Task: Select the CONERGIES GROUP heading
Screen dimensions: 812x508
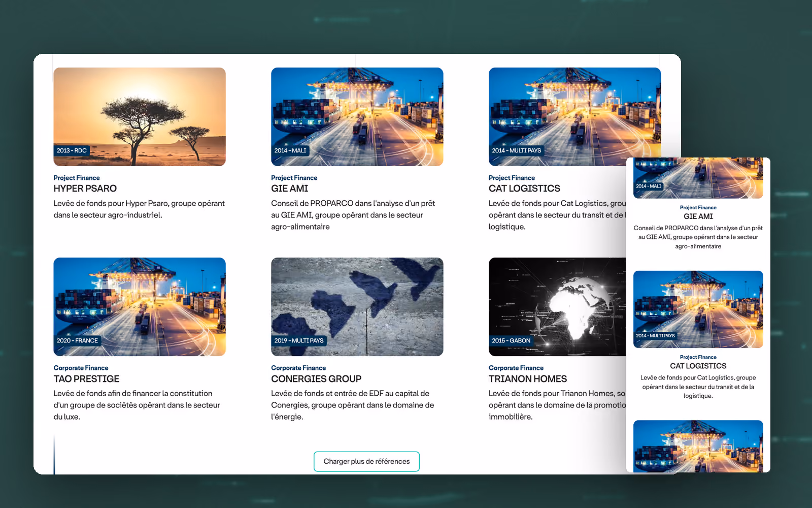Action: point(316,379)
